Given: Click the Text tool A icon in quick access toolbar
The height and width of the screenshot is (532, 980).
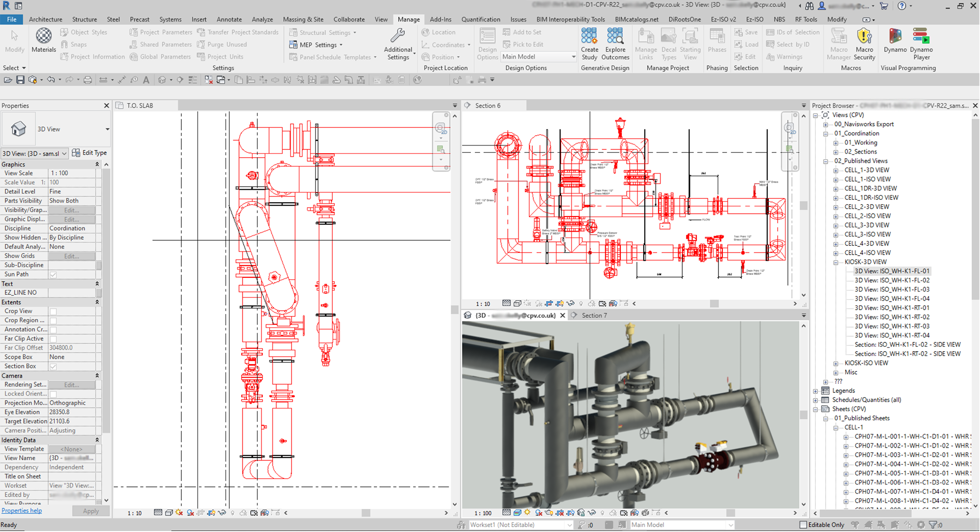Looking at the screenshot, I should 146,80.
